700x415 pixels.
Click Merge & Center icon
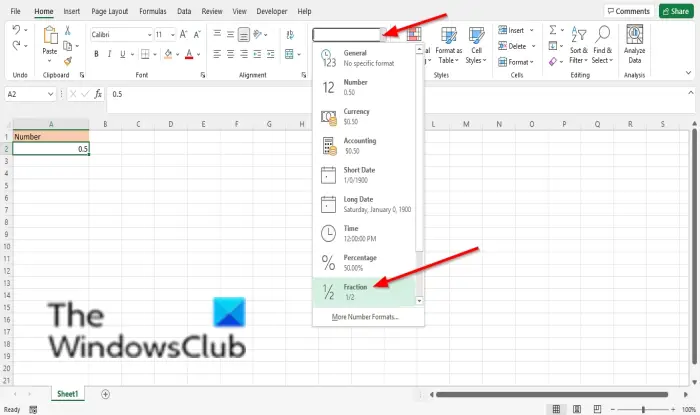[289, 54]
